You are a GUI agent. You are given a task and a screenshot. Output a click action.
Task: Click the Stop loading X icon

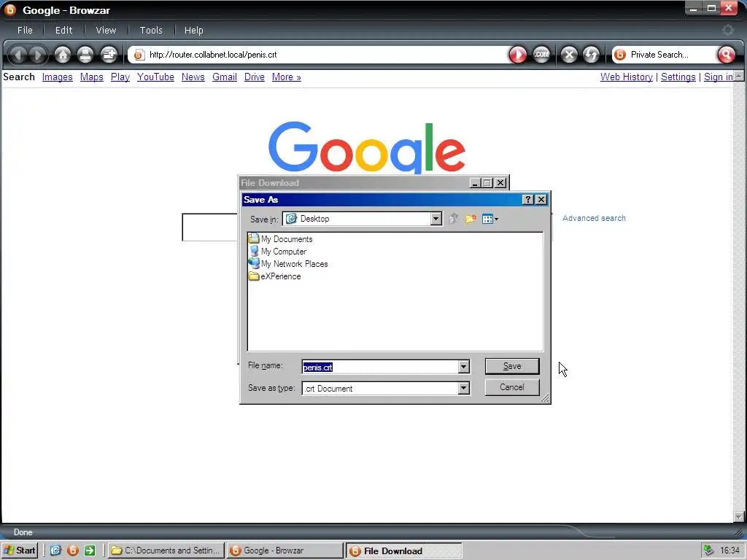[569, 55]
